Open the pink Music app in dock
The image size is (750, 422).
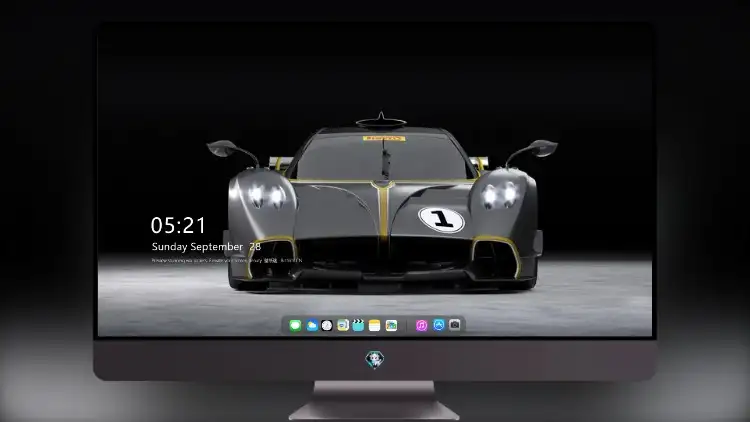point(421,325)
